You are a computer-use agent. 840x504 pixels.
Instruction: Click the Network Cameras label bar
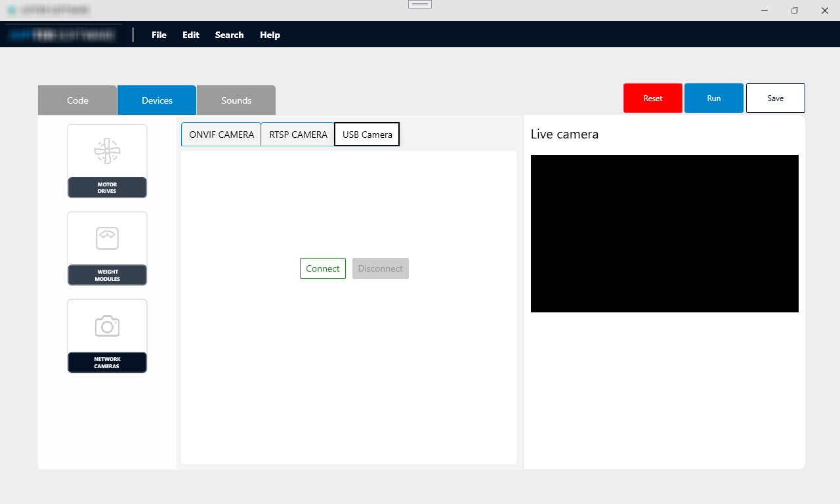point(107,362)
